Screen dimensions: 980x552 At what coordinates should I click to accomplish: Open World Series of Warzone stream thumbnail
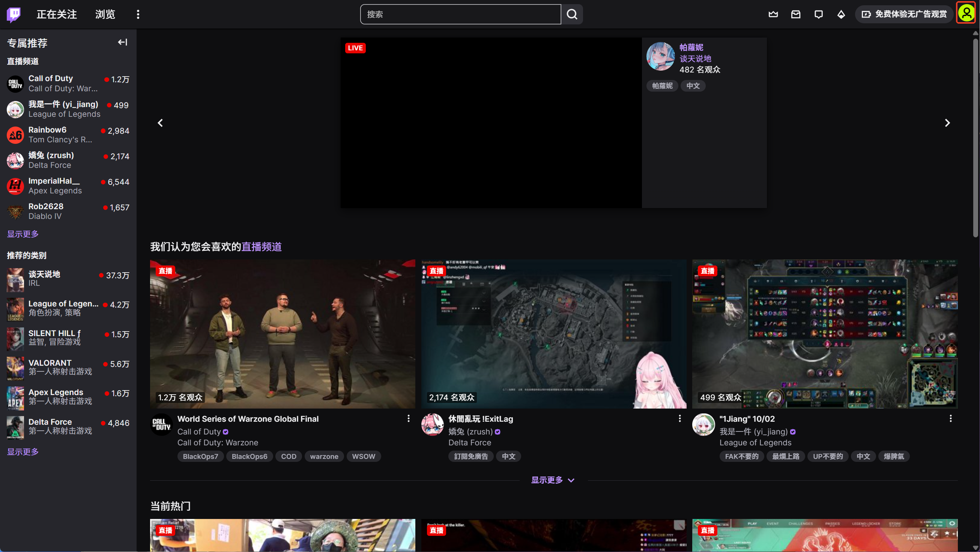click(x=282, y=334)
